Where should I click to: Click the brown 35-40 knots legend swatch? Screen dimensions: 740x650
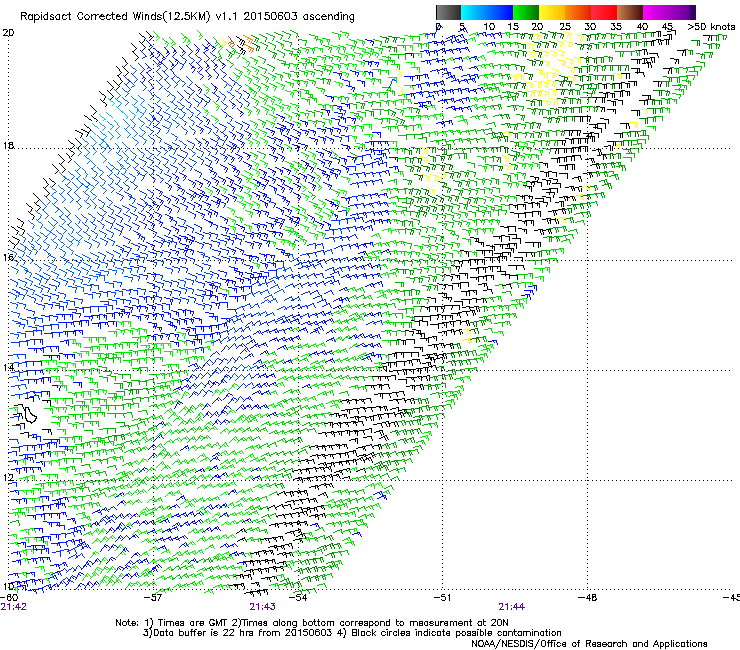630,13
